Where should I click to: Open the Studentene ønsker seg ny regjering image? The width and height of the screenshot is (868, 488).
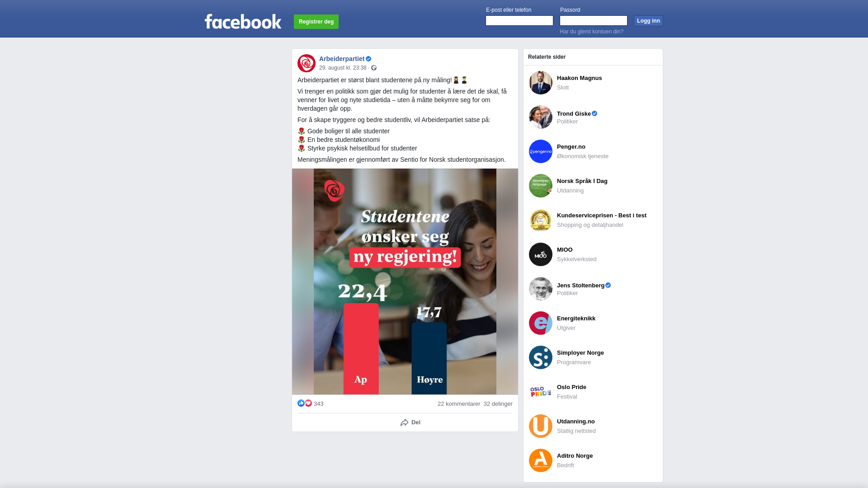tap(405, 282)
